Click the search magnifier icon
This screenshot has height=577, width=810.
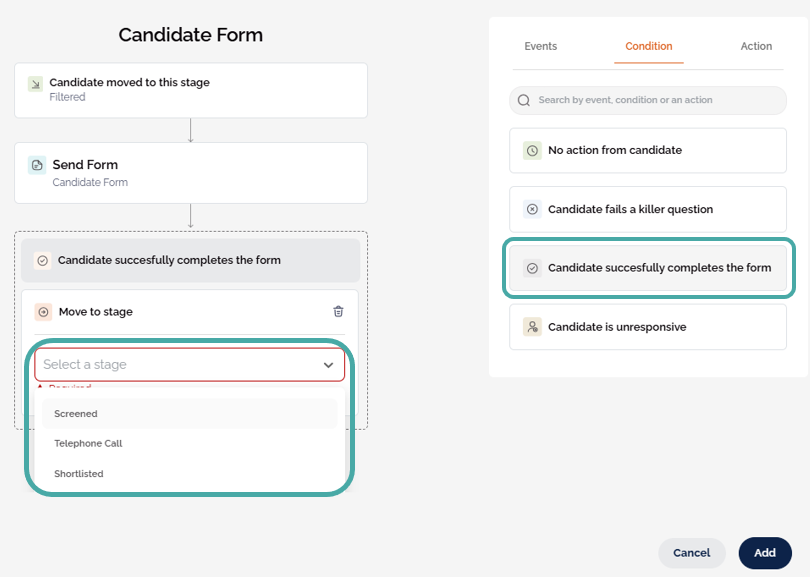[x=524, y=101]
